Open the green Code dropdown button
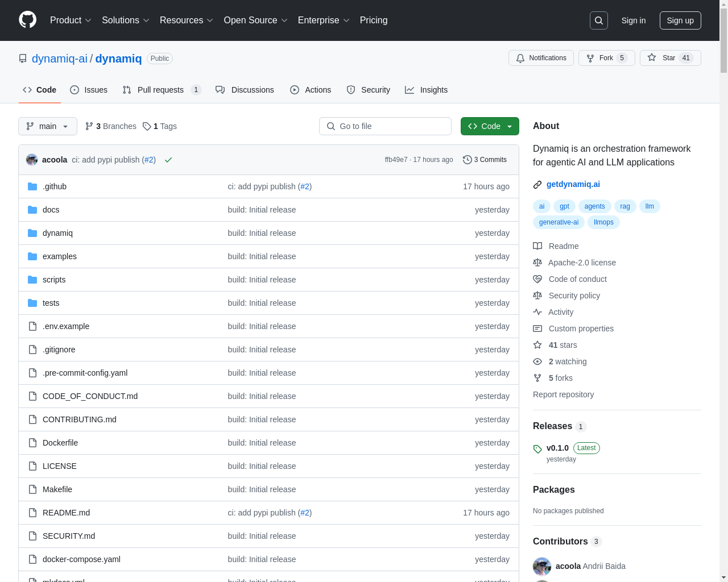 [490, 126]
